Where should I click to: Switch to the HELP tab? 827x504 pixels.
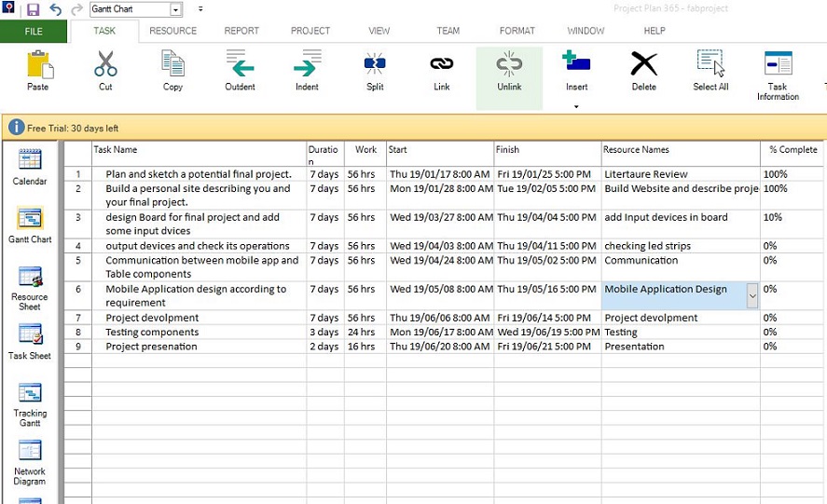click(655, 31)
